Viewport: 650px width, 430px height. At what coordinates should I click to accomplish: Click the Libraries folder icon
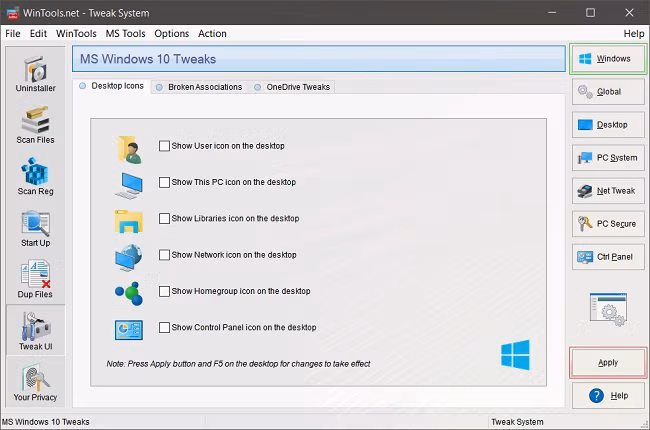(x=129, y=221)
